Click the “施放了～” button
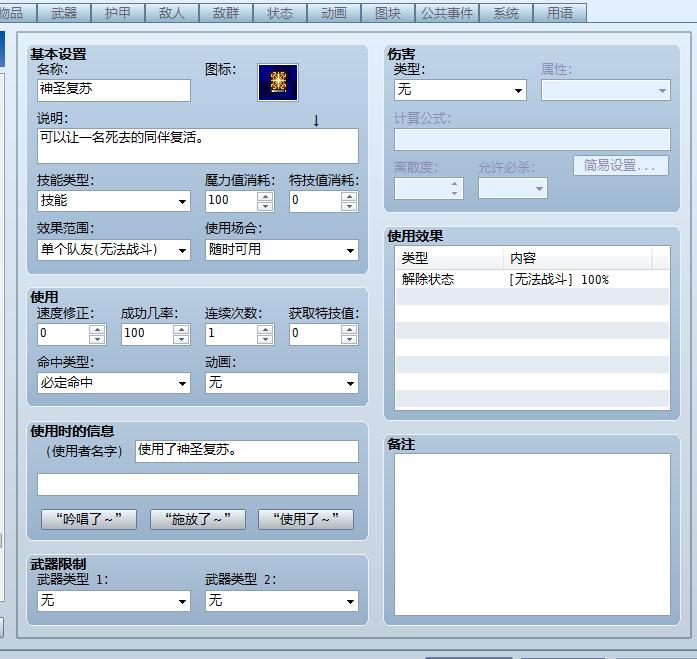 [x=198, y=519]
